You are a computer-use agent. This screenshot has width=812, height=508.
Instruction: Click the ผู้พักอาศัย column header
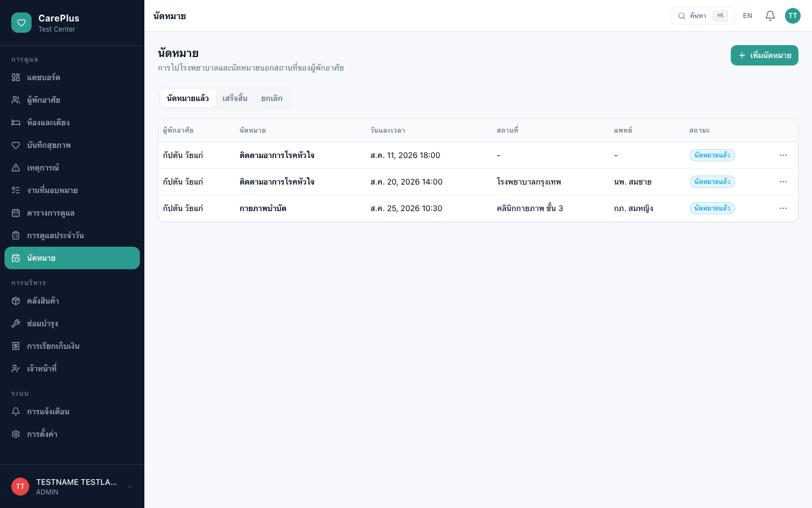click(178, 130)
